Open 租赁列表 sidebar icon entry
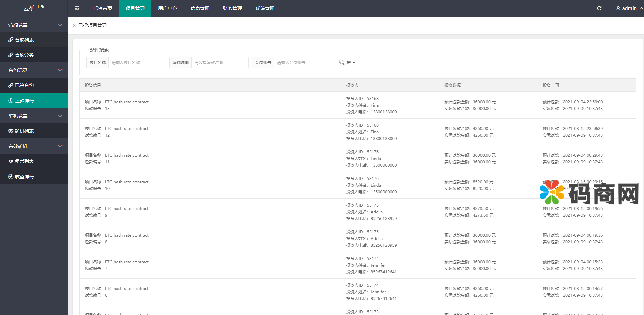The height and width of the screenshot is (315, 644). coord(11,161)
